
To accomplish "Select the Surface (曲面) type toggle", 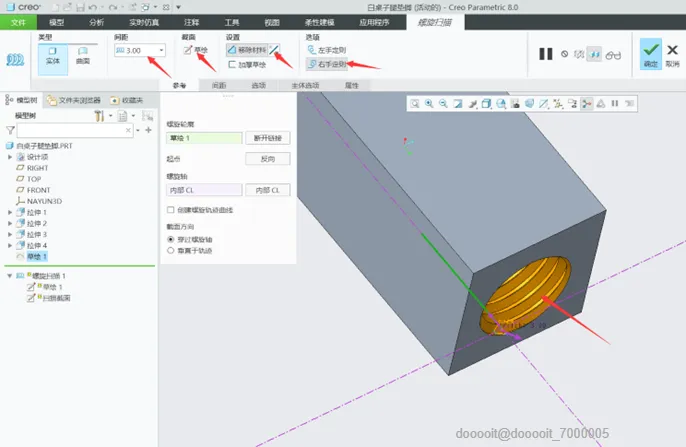I will (x=83, y=56).
